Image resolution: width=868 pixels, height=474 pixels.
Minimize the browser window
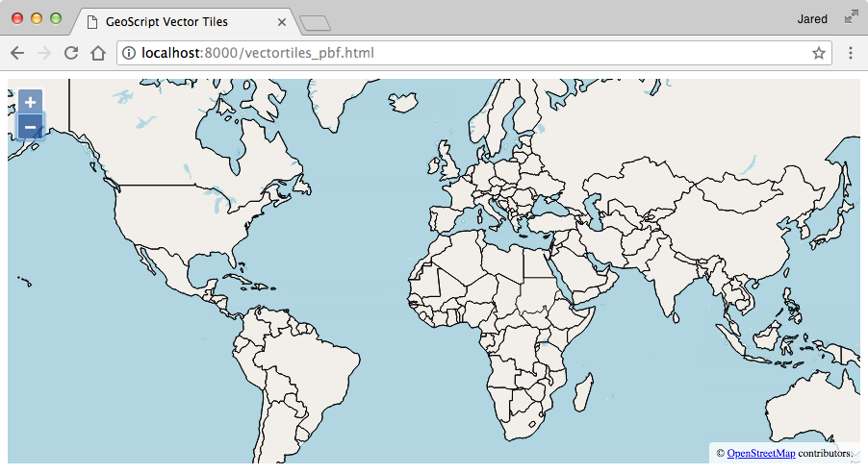point(37,18)
